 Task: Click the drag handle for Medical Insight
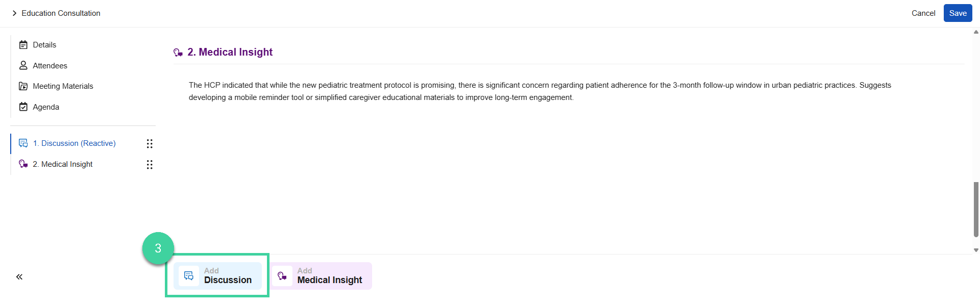point(150,164)
